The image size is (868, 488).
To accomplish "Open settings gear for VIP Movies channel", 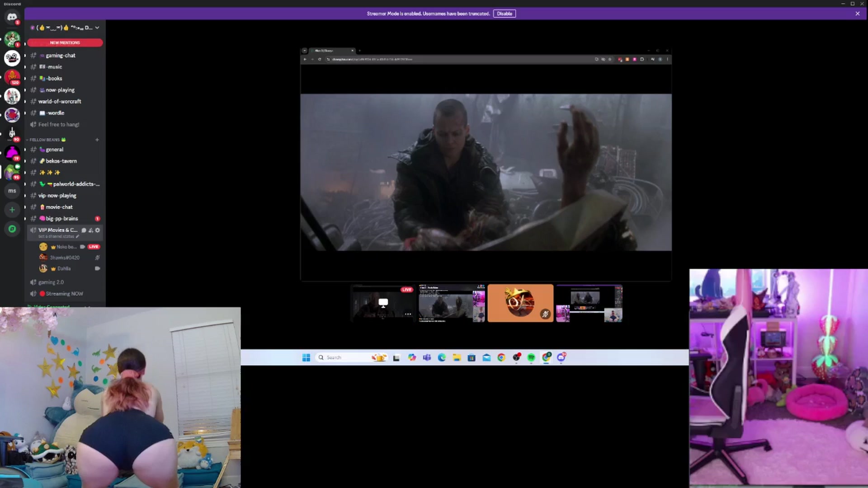I will [x=98, y=230].
